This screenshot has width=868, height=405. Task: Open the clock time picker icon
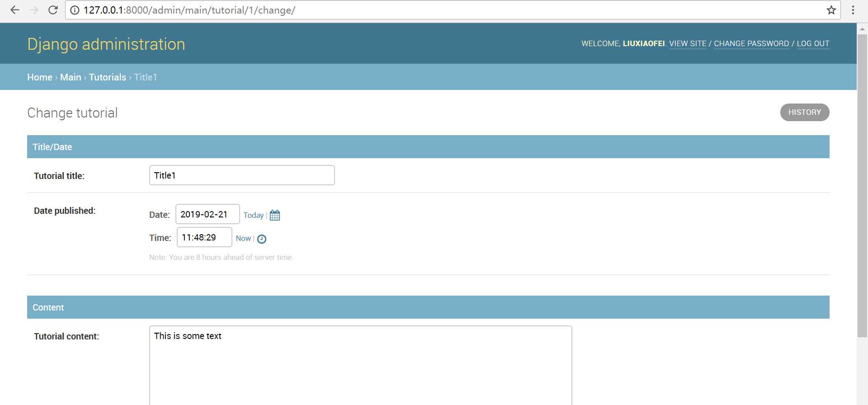coord(262,239)
